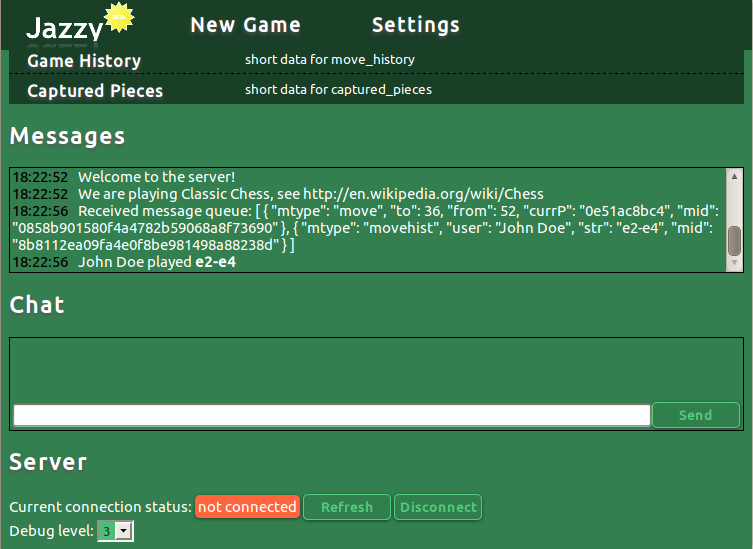Focus the chat message input field
753x549 pixels.
[332, 415]
